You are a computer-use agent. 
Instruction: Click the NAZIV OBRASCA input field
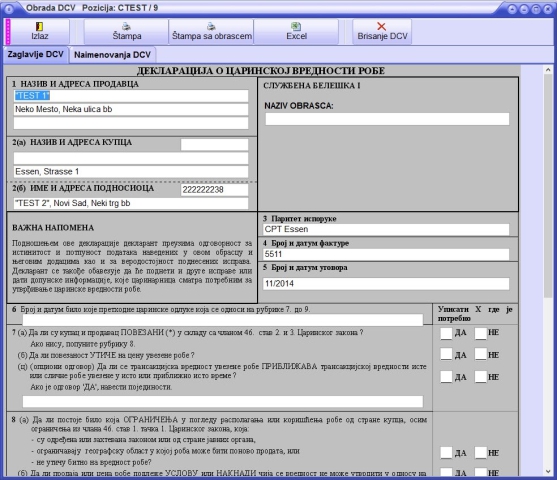point(387,119)
